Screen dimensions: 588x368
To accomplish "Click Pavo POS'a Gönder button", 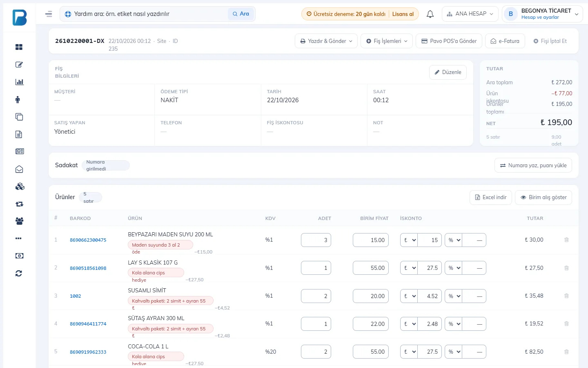I will (449, 41).
